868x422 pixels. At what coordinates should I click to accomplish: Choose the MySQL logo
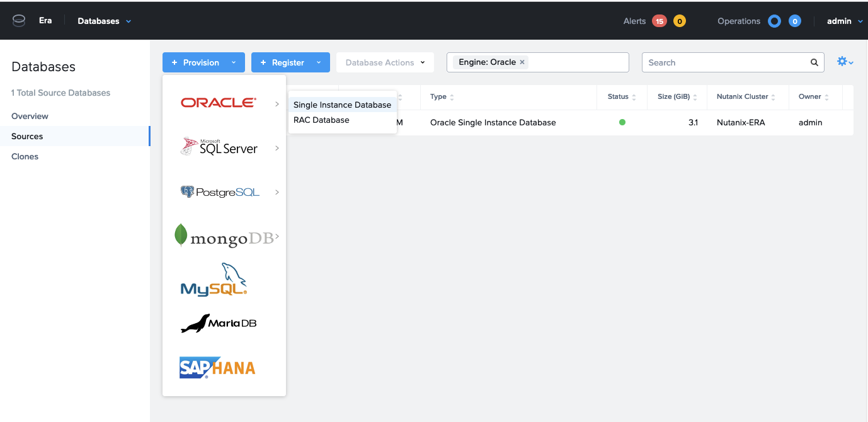[214, 280]
